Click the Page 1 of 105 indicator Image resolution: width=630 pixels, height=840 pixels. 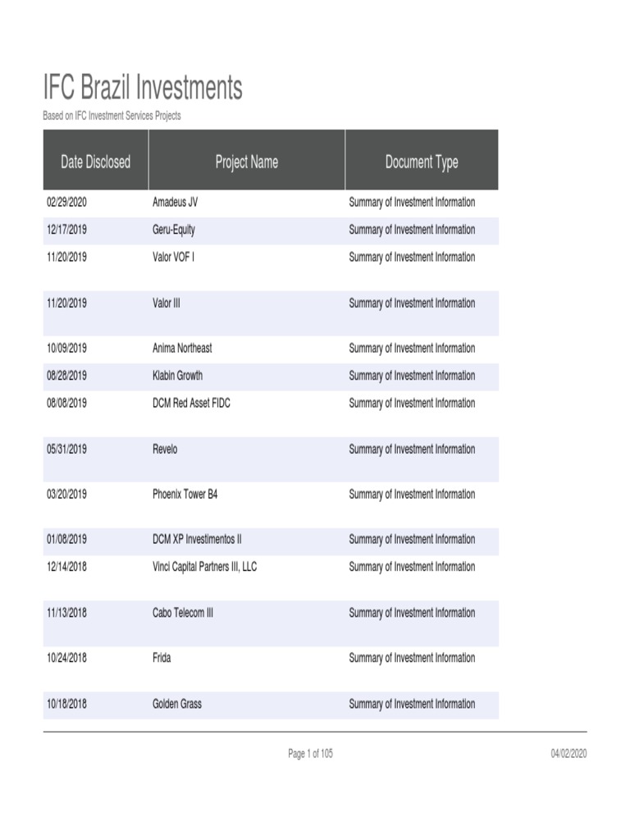(310, 754)
